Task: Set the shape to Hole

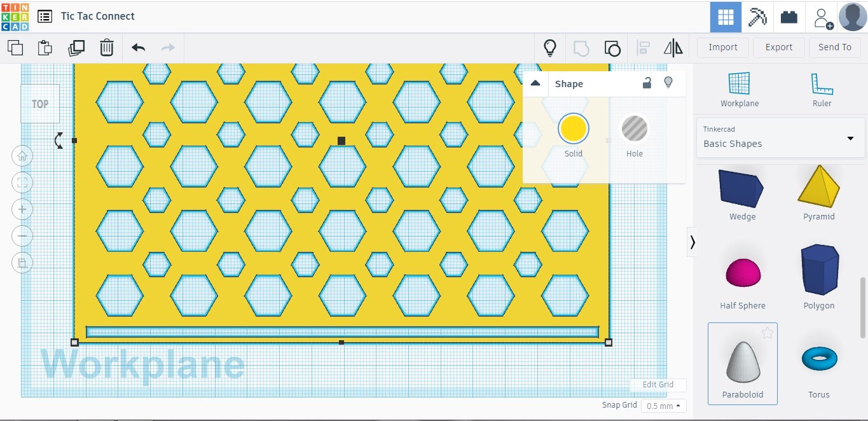Action: [635, 128]
